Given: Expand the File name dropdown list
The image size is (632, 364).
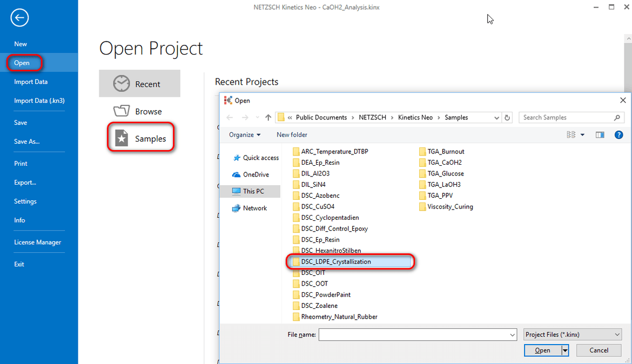Looking at the screenshot, I should (x=512, y=335).
